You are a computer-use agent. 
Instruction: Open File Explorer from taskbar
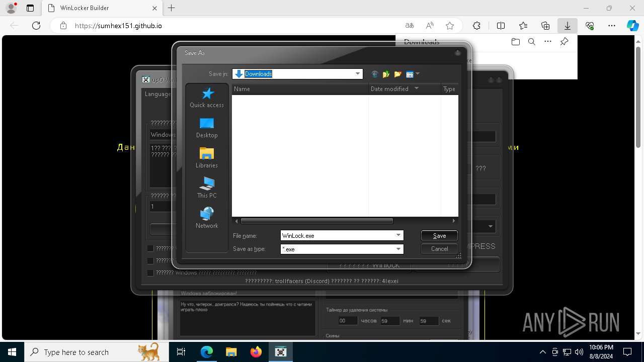coord(231,352)
